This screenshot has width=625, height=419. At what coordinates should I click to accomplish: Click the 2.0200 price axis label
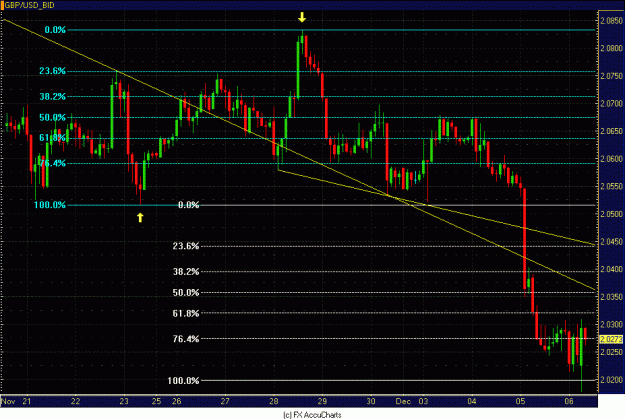611,380
